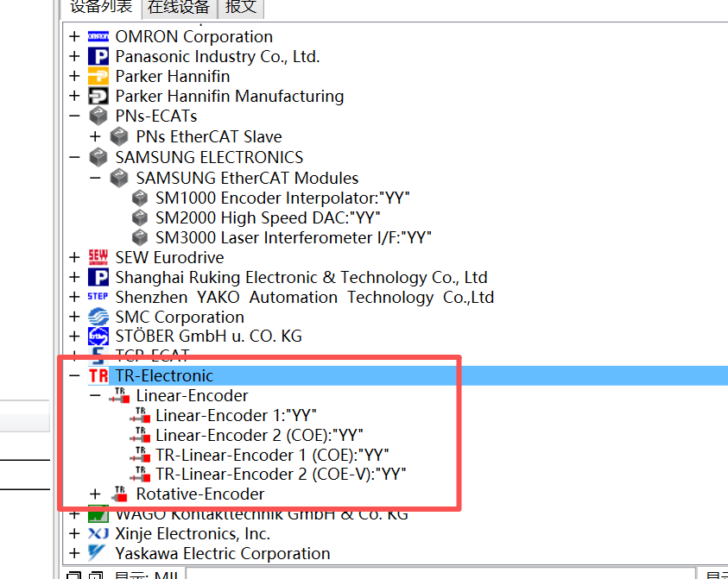Viewport: 728px width, 579px height.
Task: Expand the Yaskawa Electric Corporation node
Action: (x=74, y=553)
